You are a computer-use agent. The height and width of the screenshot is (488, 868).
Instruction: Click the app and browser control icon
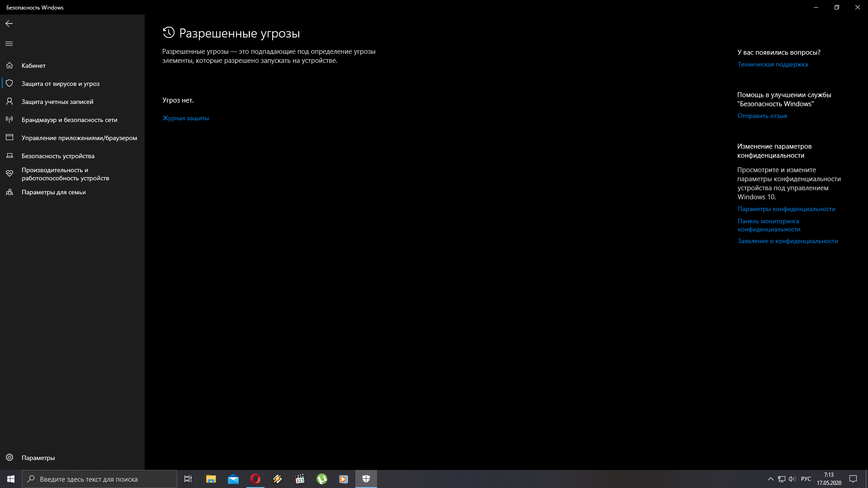pyautogui.click(x=9, y=137)
